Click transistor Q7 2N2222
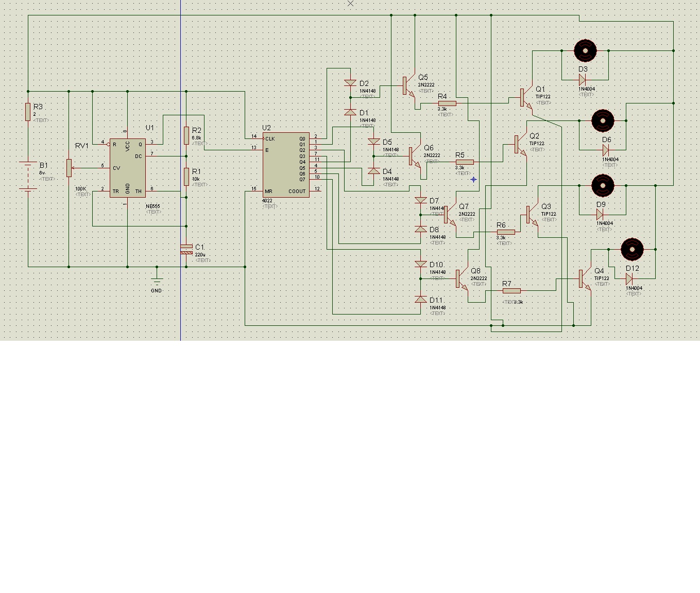 (x=450, y=214)
